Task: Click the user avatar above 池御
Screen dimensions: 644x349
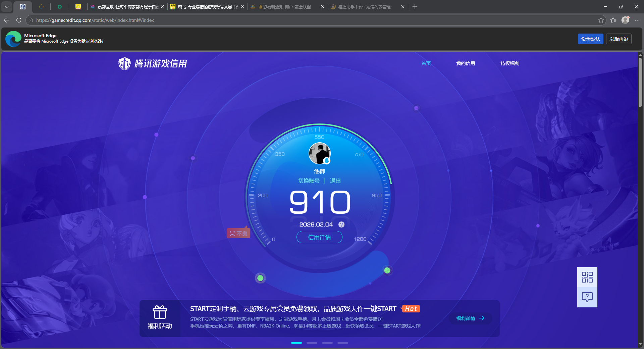Action: coord(319,153)
